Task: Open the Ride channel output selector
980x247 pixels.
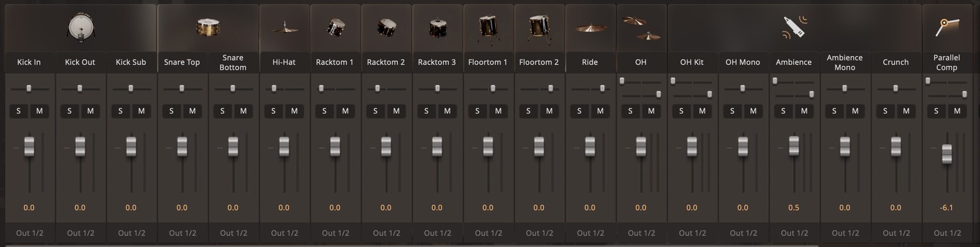Action: point(590,233)
